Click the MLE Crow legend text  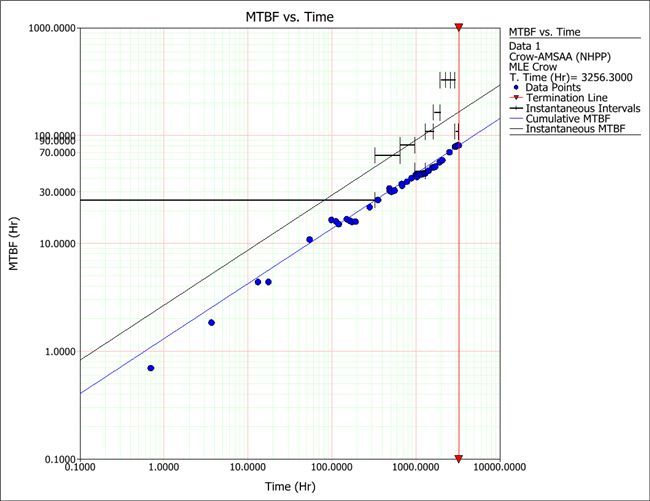coord(536,67)
